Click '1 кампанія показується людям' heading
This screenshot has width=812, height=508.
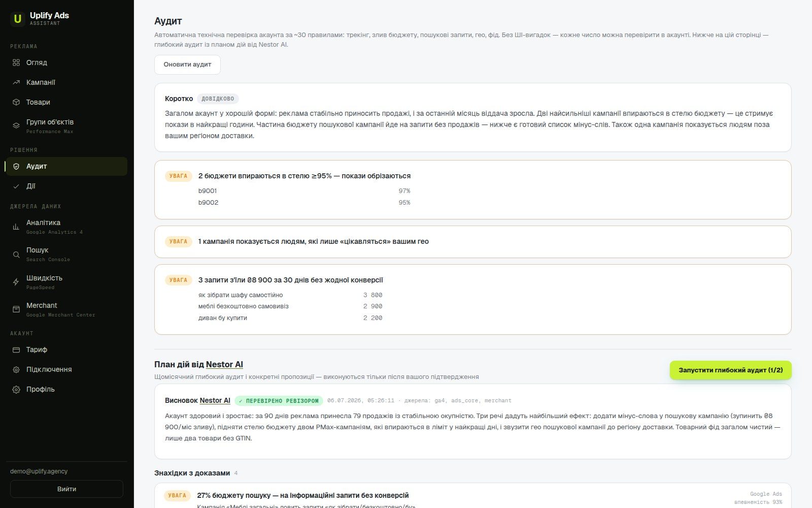(314, 241)
